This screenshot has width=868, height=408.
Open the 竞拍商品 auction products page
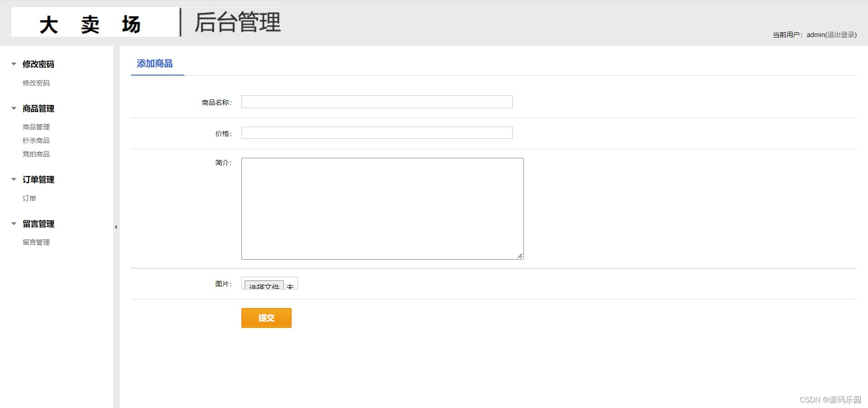coord(36,154)
